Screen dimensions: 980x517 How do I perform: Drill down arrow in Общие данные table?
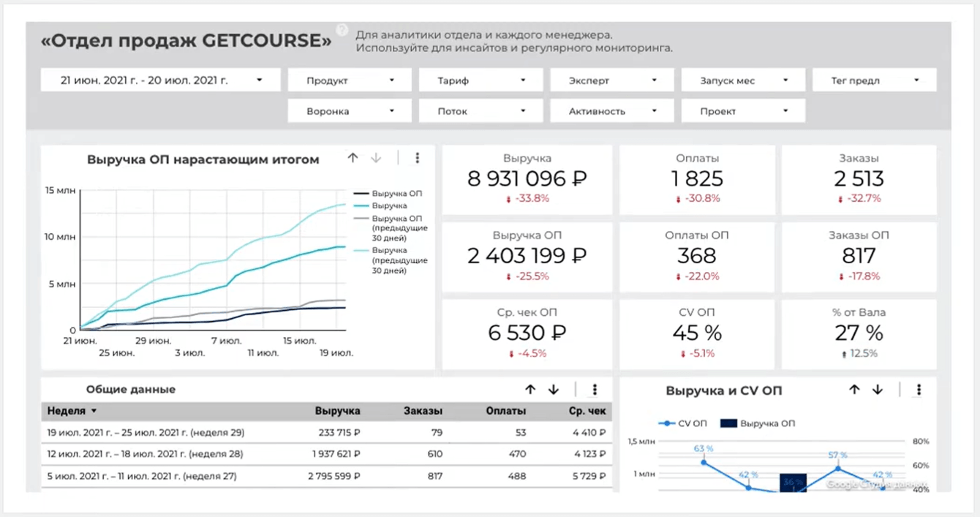pos(554,390)
